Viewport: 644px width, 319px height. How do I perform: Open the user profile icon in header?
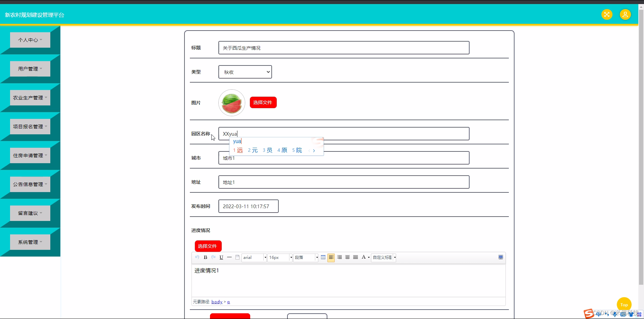(625, 14)
